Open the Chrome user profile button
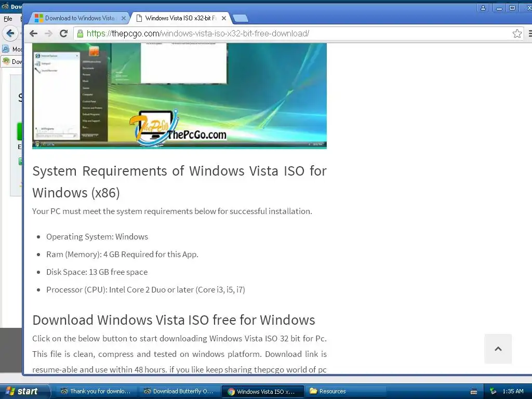The height and width of the screenshot is (399, 532). [x=483, y=8]
